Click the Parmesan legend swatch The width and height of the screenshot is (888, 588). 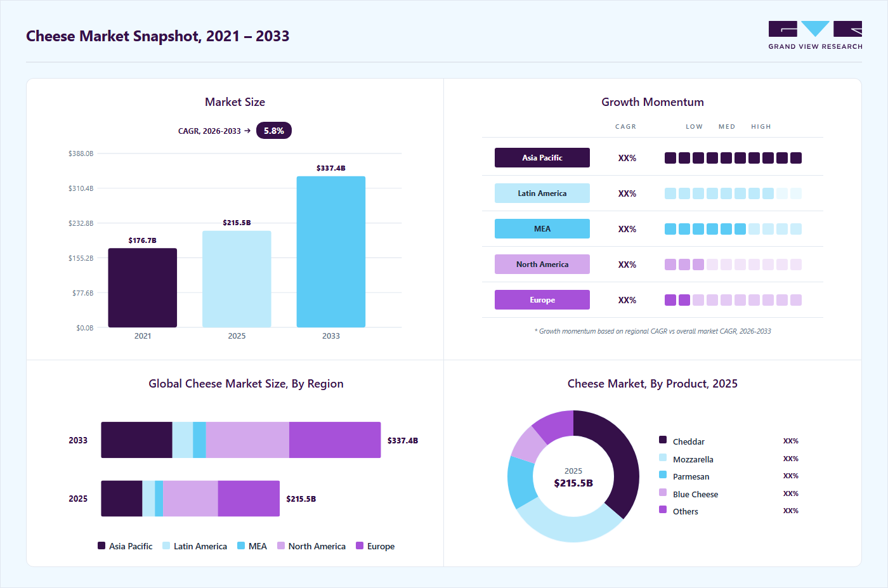click(663, 474)
